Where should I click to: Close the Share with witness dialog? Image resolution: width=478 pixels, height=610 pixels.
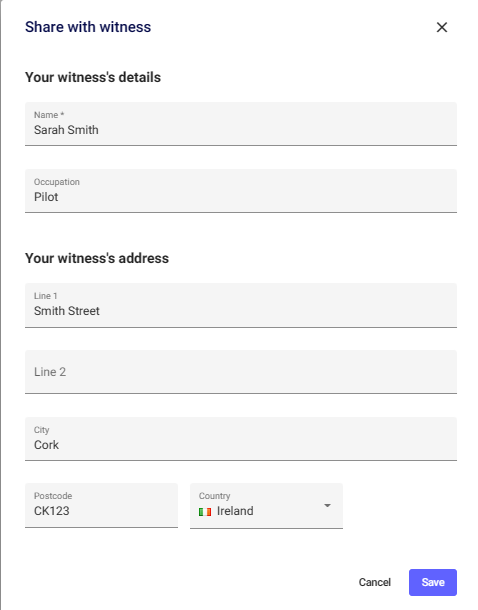coord(441,27)
